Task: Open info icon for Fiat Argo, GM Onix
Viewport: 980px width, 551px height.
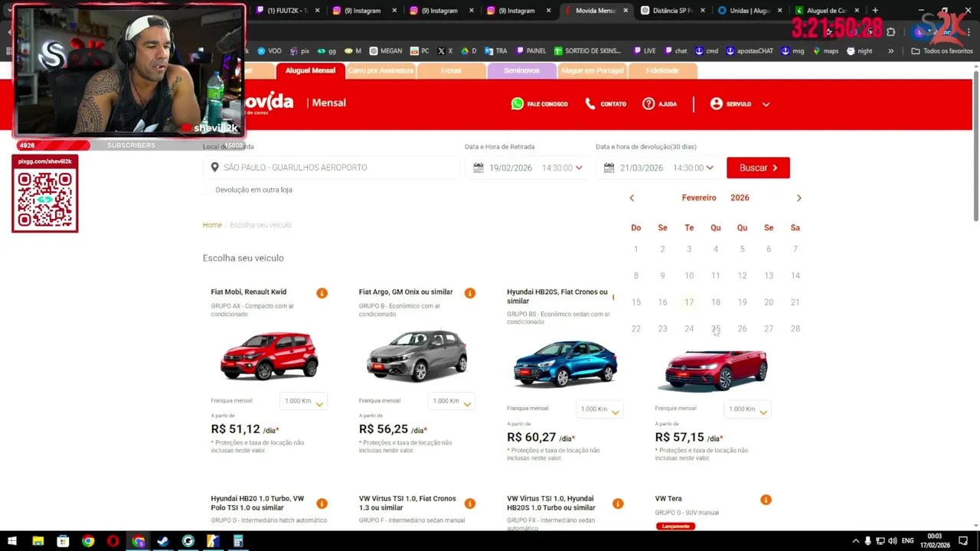Action: click(x=469, y=293)
